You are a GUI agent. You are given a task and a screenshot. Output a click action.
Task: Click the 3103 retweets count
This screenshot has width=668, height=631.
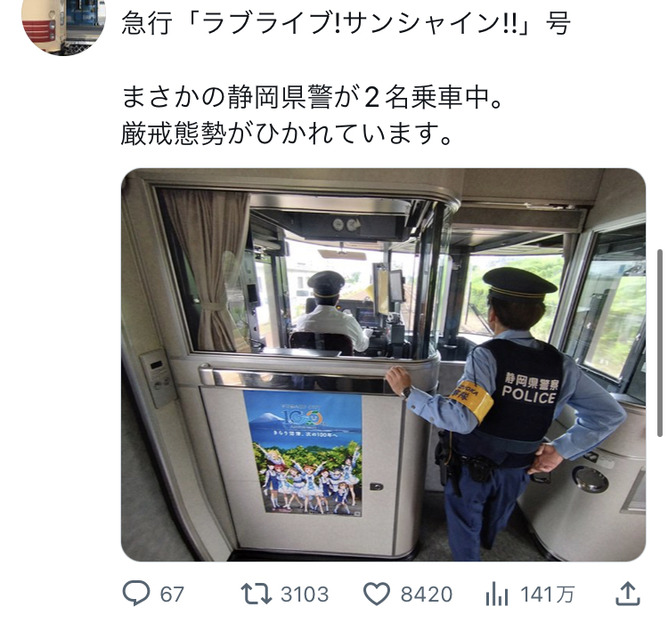(305, 594)
